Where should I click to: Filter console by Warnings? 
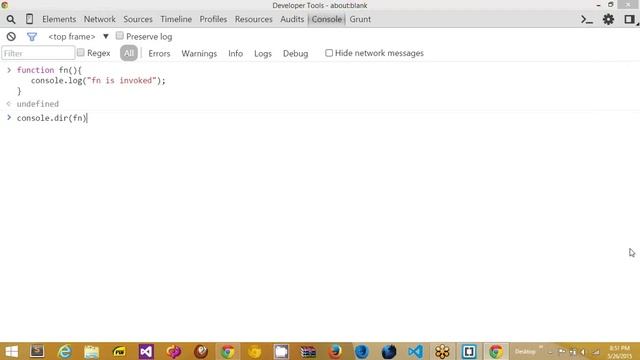[x=199, y=53]
